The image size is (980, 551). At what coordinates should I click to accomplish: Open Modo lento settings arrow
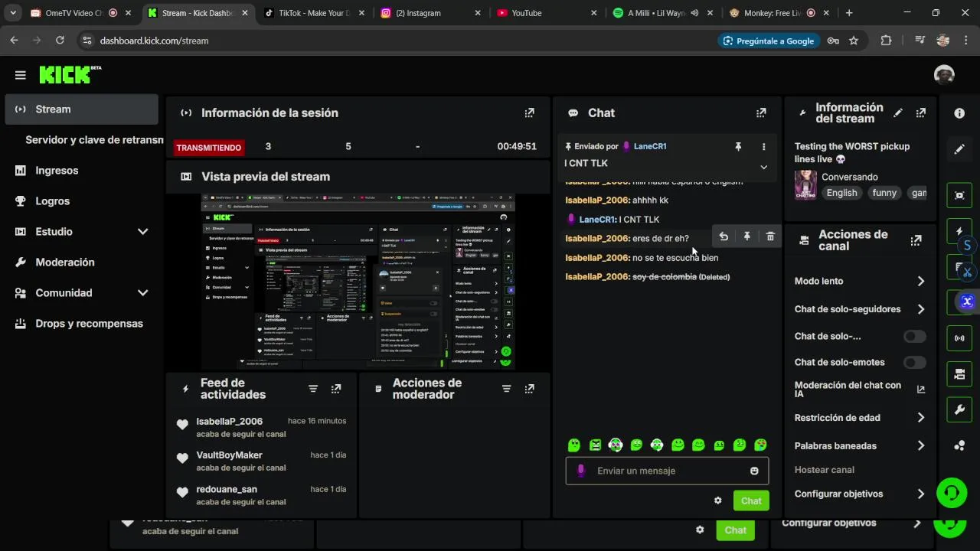tap(921, 281)
